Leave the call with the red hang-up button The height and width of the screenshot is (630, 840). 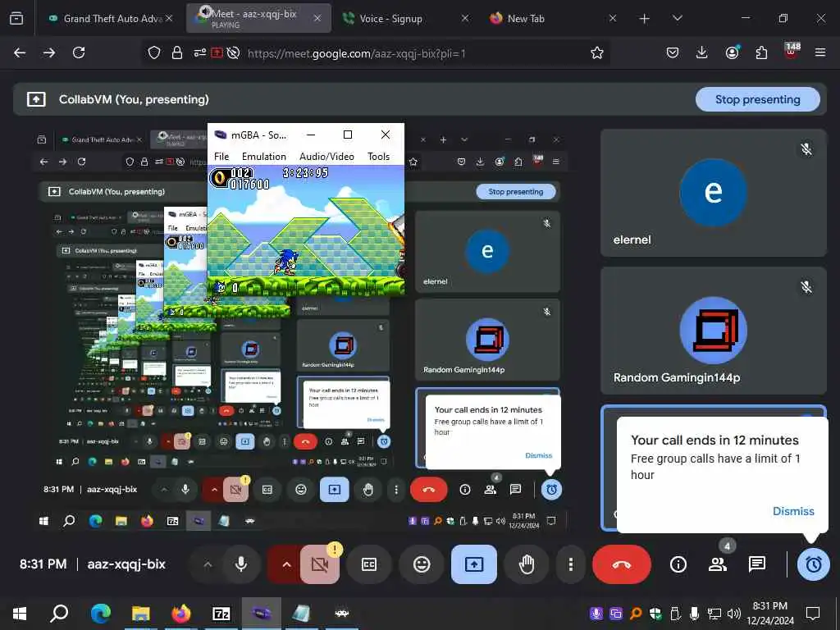tap(622, 564)
